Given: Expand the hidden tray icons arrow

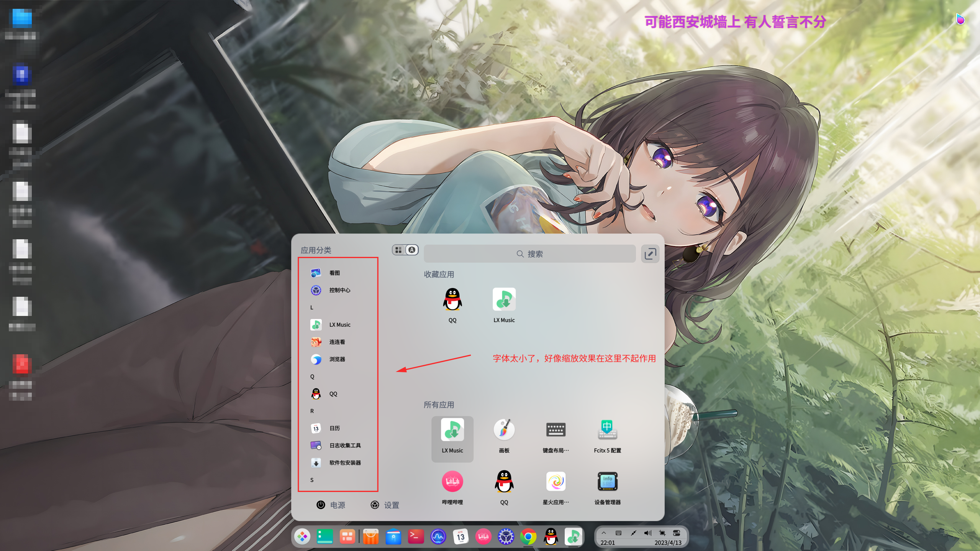Looking at the screenshot, I should (604, 533).
